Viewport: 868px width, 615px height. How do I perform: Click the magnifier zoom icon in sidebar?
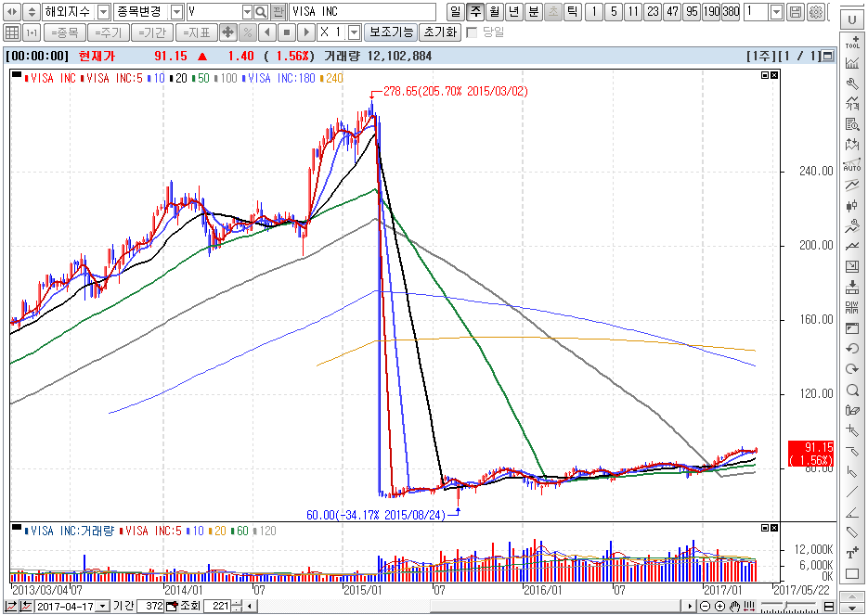[852, 390]
